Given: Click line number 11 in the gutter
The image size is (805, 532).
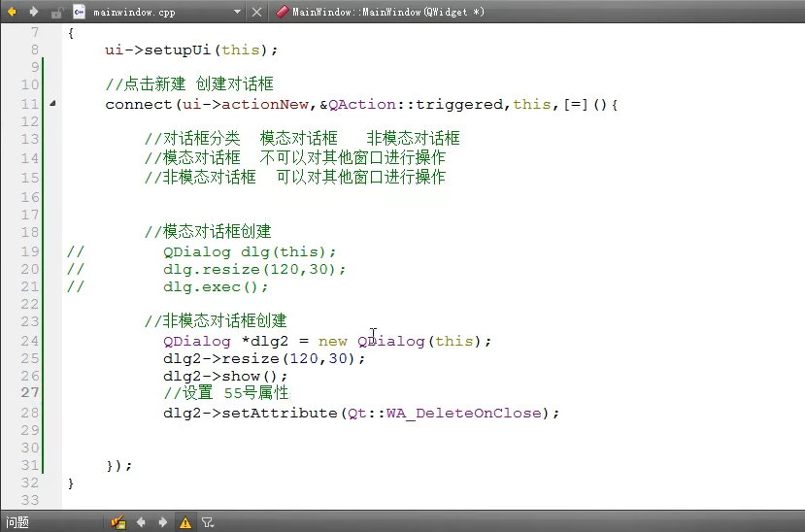Looking at the screenshot, I should 30,104.
